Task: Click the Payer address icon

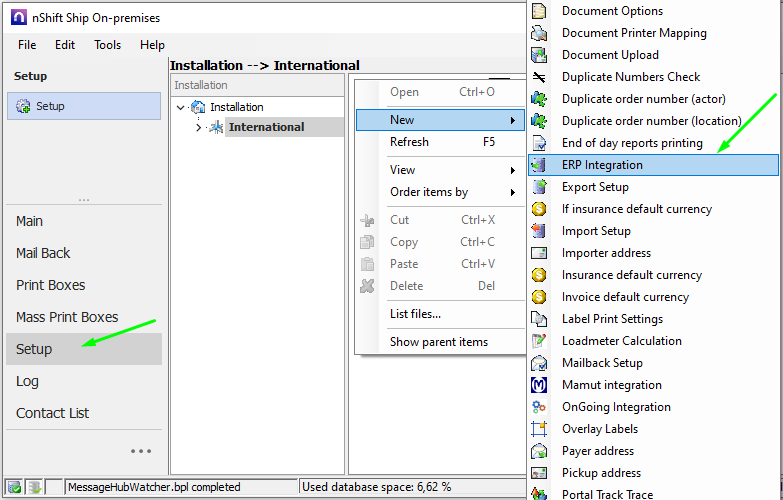Action: pyautogui.click(x=539, y=451)
